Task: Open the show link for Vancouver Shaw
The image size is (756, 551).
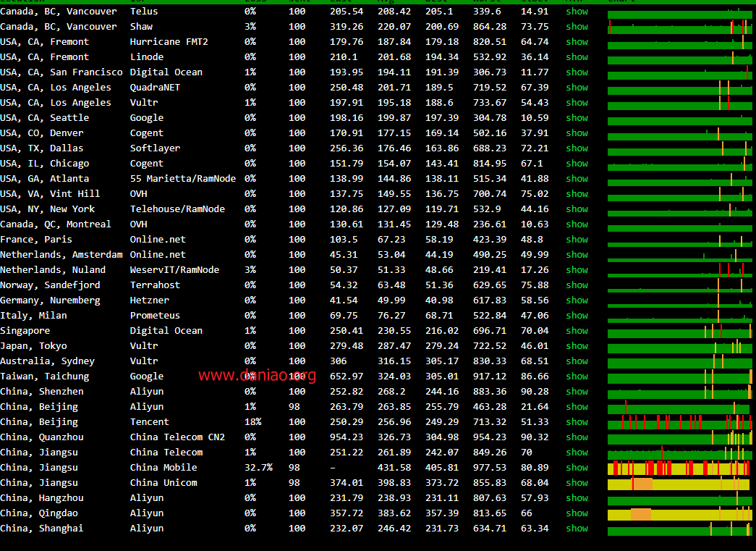Action: click(x=577, y=27)
